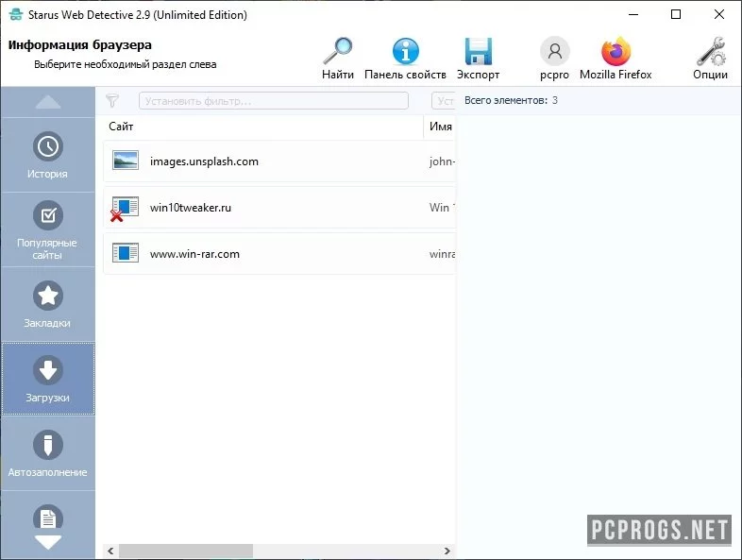The width and height of the screenshot is (742, 560).
Task: Click horizontal scrollbar left arrow
Action: [110, 551]
